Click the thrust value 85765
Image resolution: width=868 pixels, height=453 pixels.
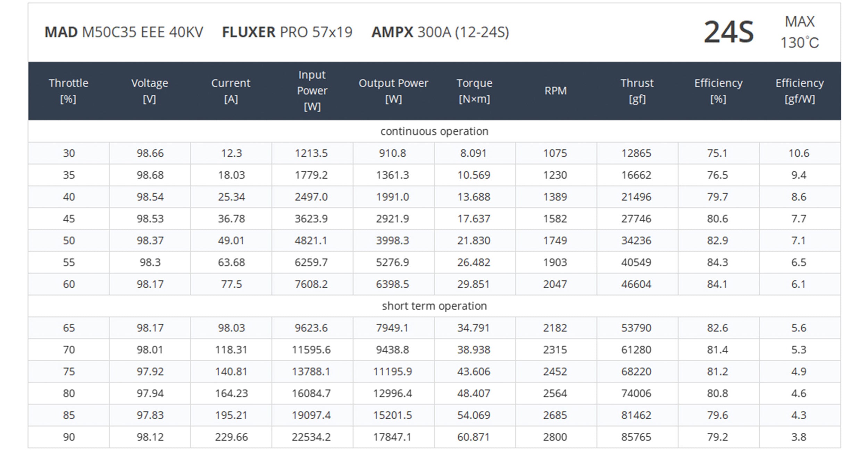click(x=636, y=437)
